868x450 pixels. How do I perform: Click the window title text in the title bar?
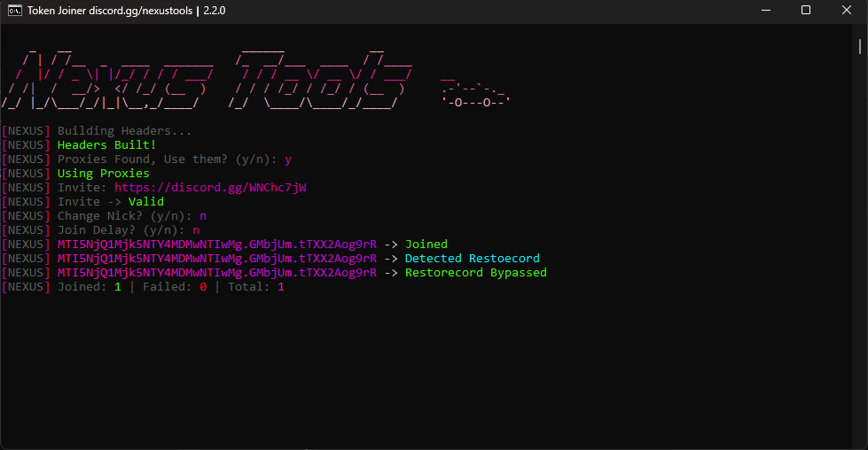pyautogui.click(x=124, y=11)
